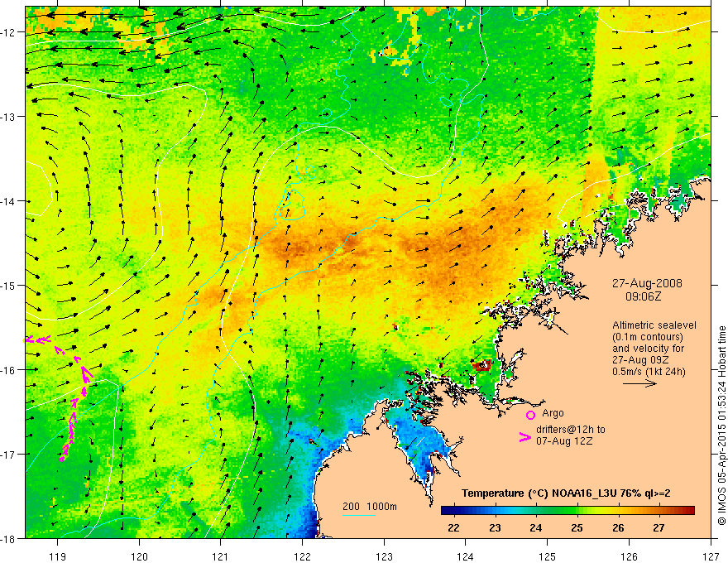Click the latitude axis label "-15"
The image size is (728, 563).
(x=8, y=285)
